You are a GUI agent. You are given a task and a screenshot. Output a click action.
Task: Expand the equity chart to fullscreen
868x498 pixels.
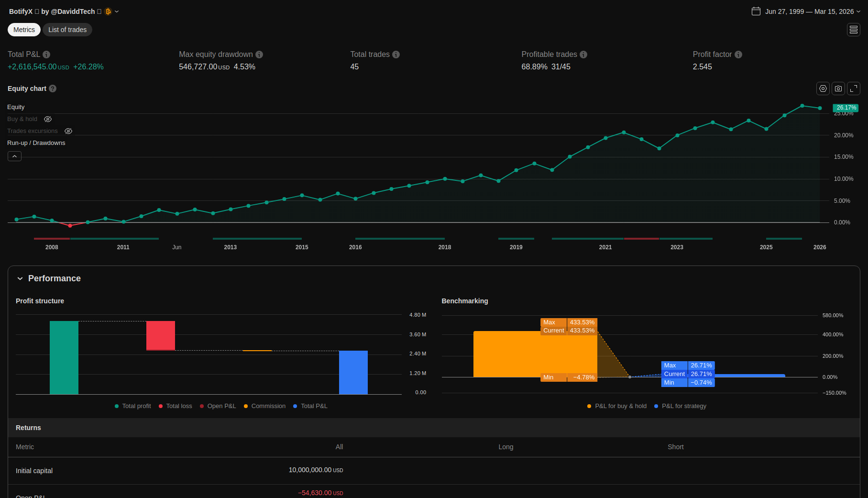[x=854, y=89]
